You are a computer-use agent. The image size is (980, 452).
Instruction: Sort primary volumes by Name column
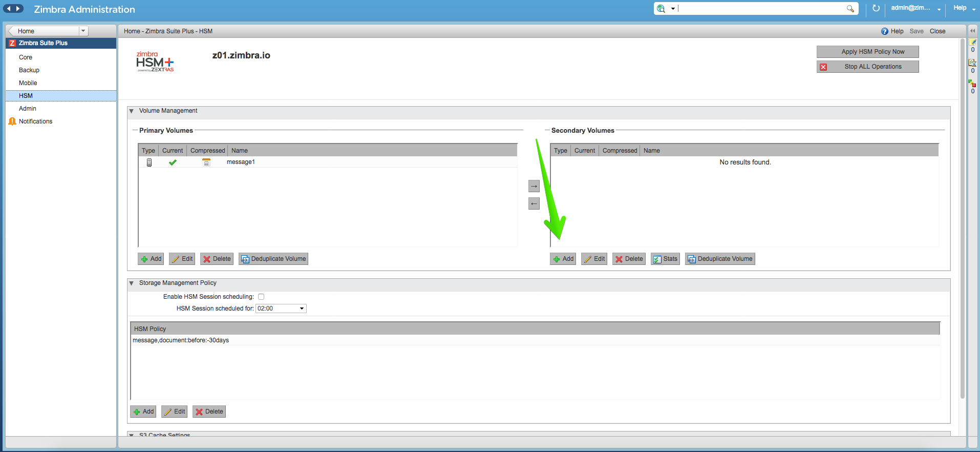tap(372, 151)
